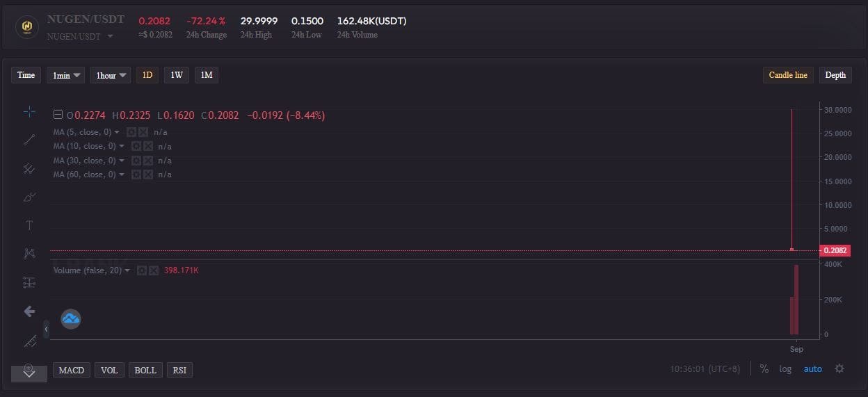Pick the text annotation tool
Image resolution: width=868 pixels, height=397 pixels.
(x=29, y=225)
